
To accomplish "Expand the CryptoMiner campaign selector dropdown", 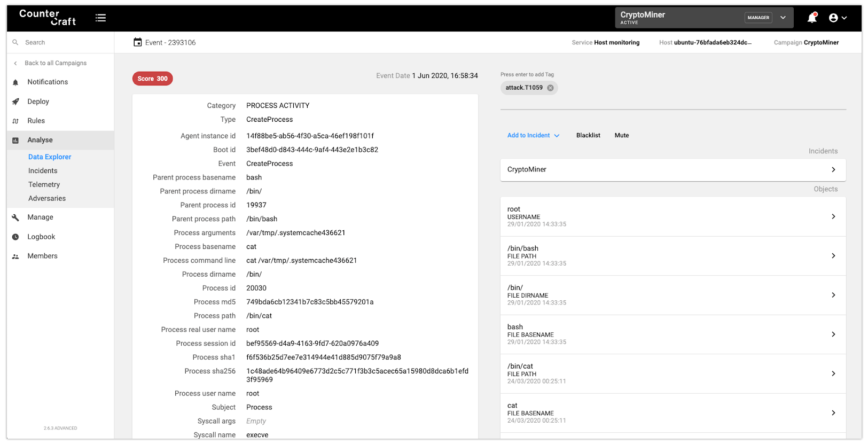I will (x=783, y=18).
